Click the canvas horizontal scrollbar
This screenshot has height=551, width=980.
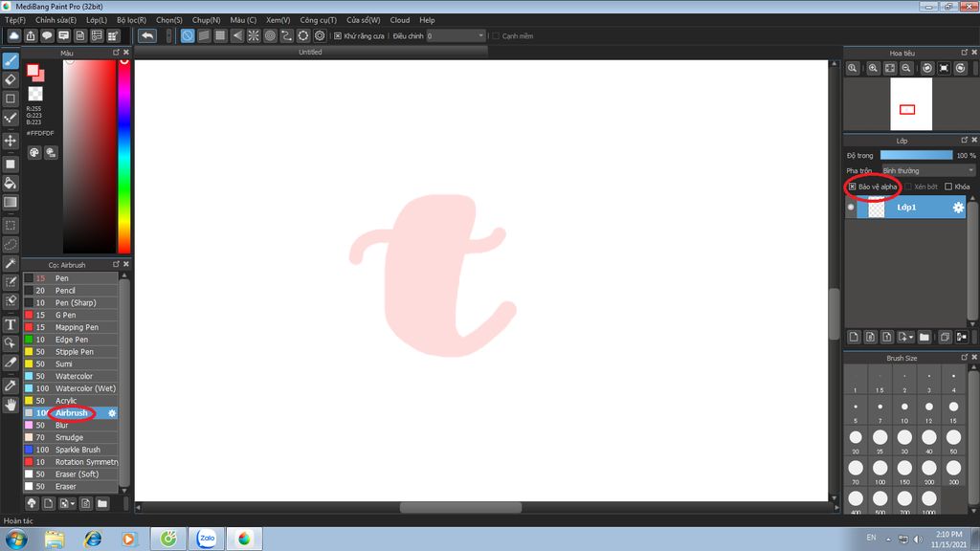(460, 508)
